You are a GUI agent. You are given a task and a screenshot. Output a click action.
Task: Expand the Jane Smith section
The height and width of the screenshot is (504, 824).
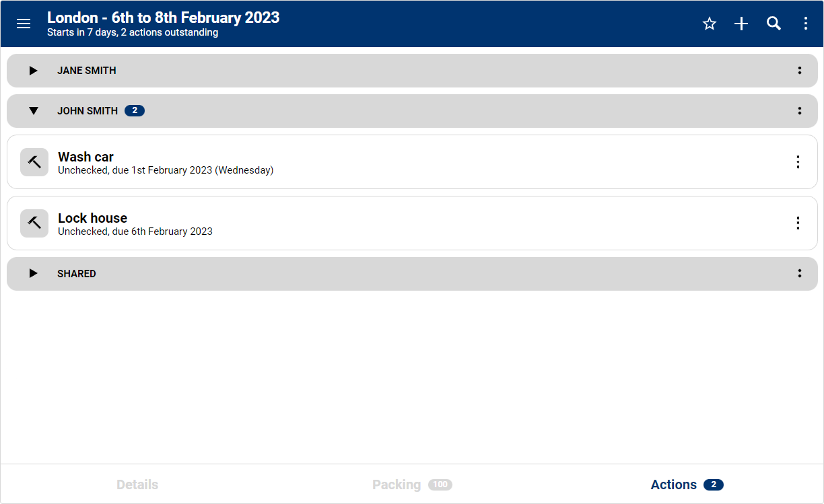coord(34,71)
